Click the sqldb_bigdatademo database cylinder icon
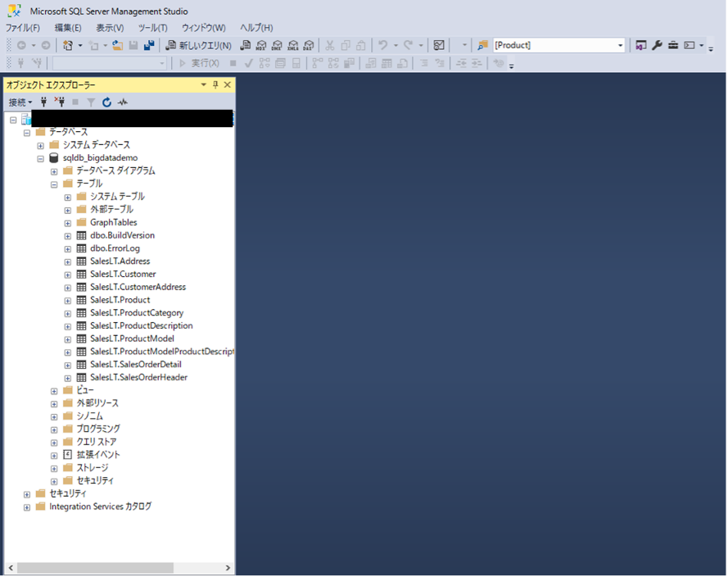 [x=54, y=158]
